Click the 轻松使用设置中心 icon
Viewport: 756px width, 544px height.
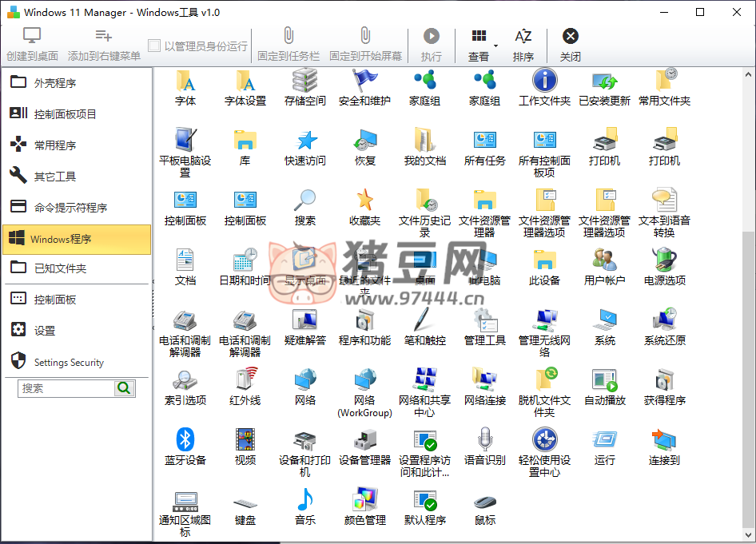point(544,440)
